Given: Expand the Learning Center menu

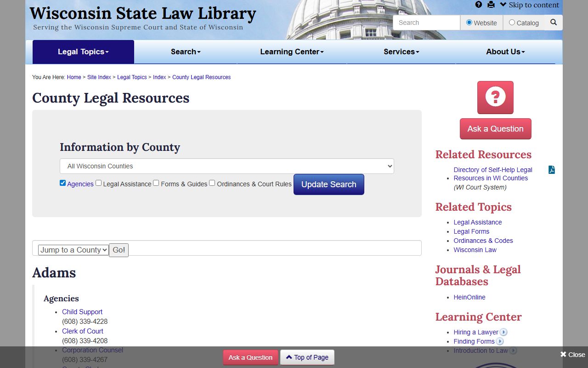Looking at the screenshot, I should (x=292, y=52).
